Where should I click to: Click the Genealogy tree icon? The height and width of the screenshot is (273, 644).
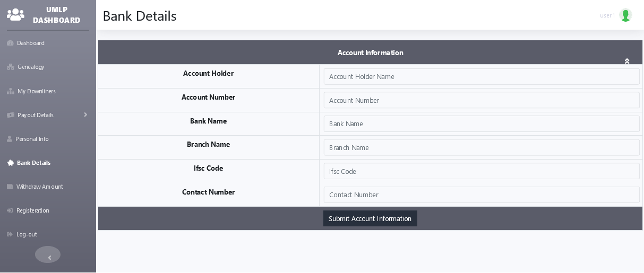(10, 67)
